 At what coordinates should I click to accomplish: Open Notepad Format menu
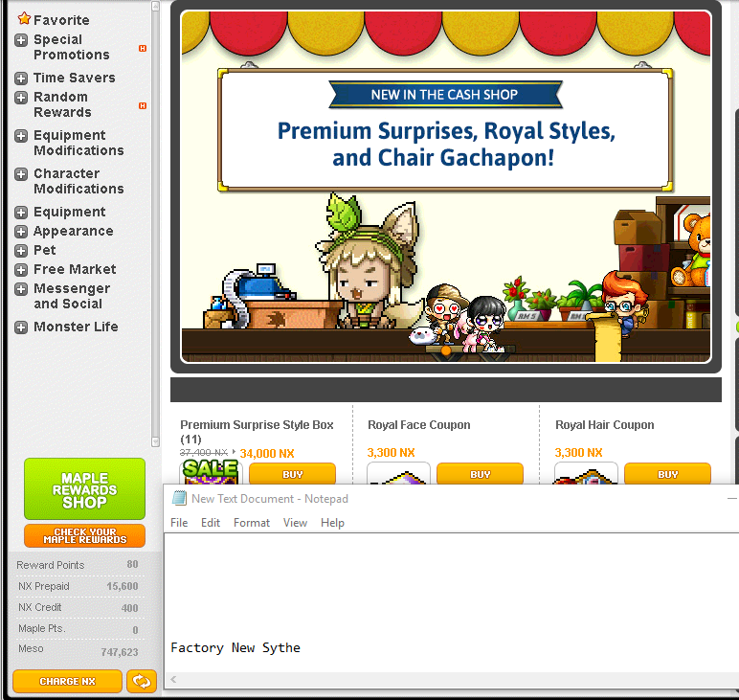coord(252,523)
